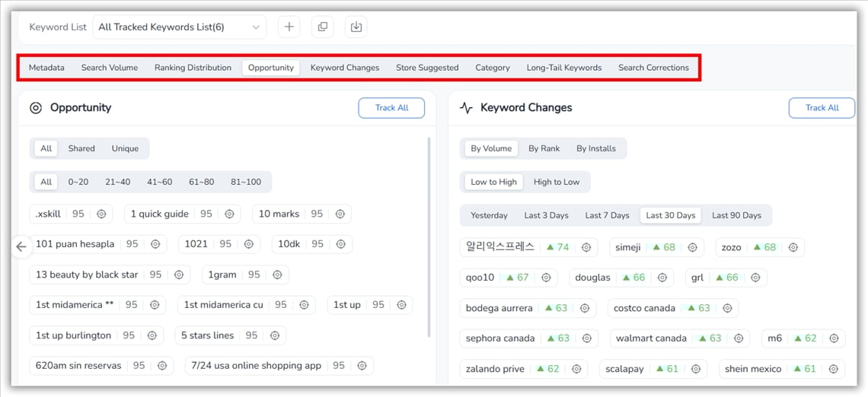Select the Last 7 Days range
Viewport: 868px width, 397px height.
pyautogui.click(x=608, y=216)
